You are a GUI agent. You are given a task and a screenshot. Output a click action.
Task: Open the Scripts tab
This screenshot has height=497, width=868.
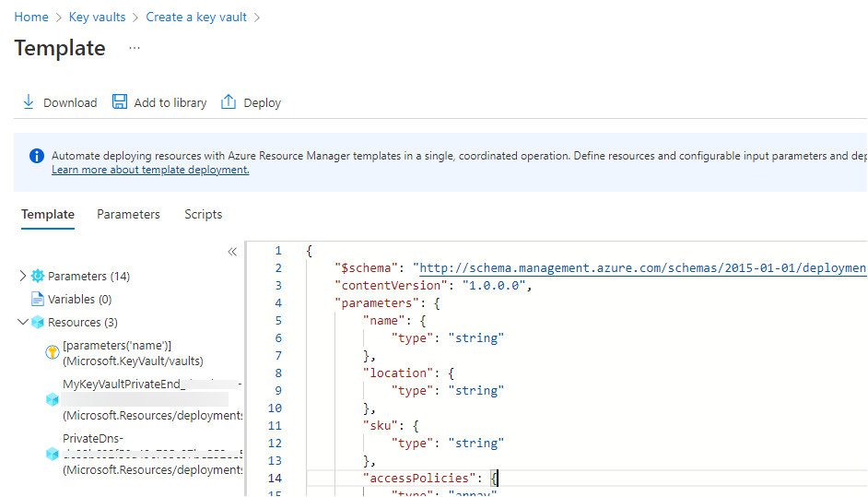tap(203, 214)
